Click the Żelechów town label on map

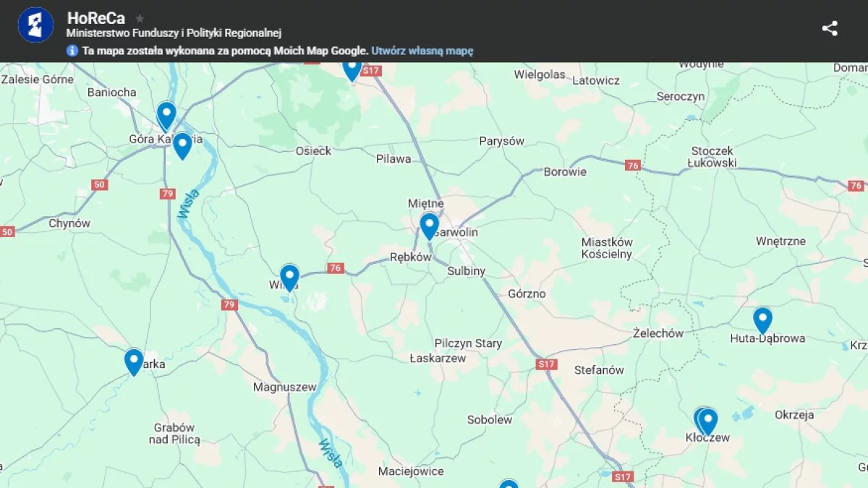click(658, 333)
